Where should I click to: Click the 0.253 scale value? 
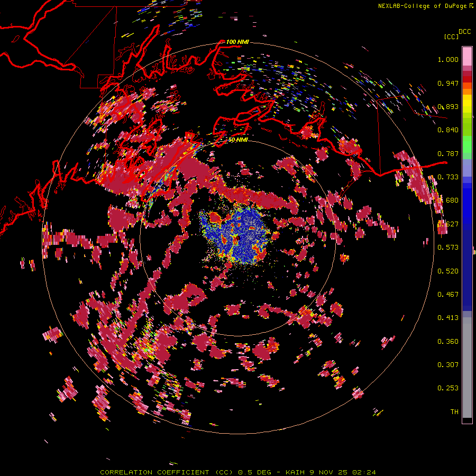(x=448, y=388)
